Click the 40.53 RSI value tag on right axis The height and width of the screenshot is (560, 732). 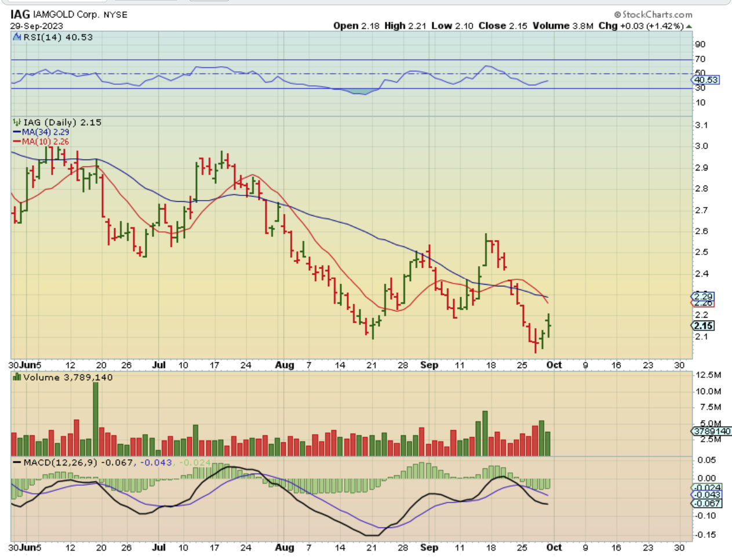706,80
